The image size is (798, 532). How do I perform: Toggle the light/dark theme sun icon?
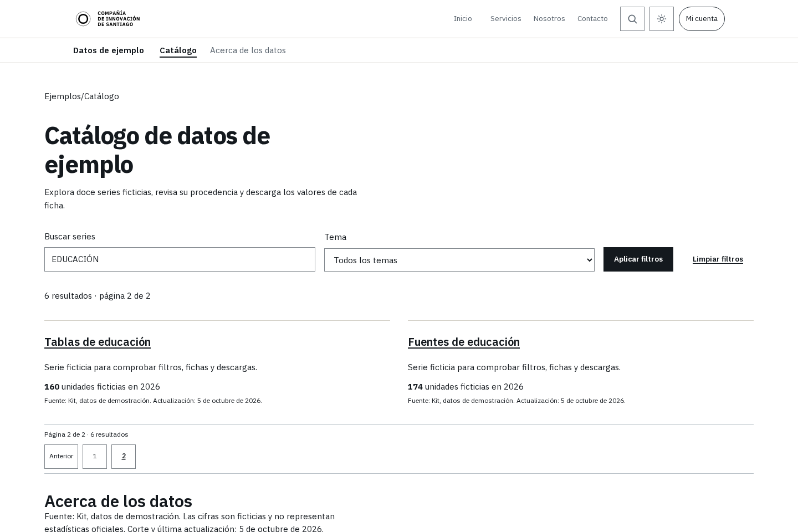click(662, 19)
